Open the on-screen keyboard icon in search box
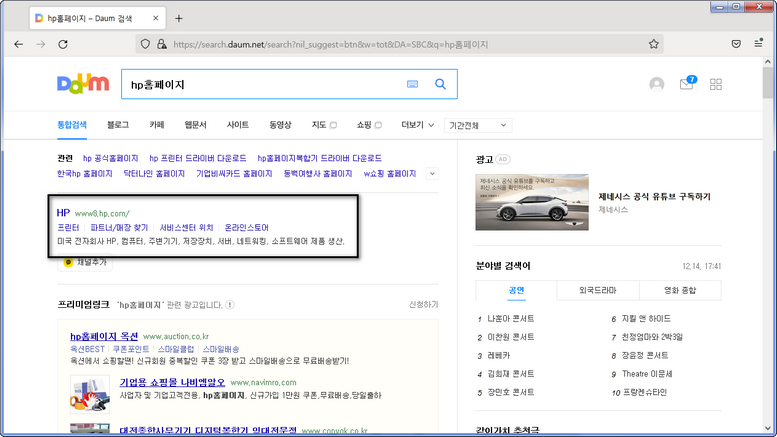 tap(412, 84)
